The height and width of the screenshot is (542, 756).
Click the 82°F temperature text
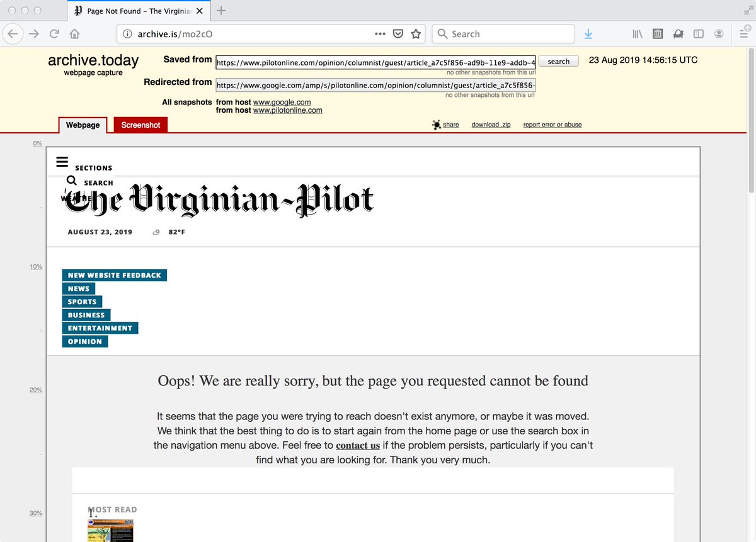click(x=177, y=232)
